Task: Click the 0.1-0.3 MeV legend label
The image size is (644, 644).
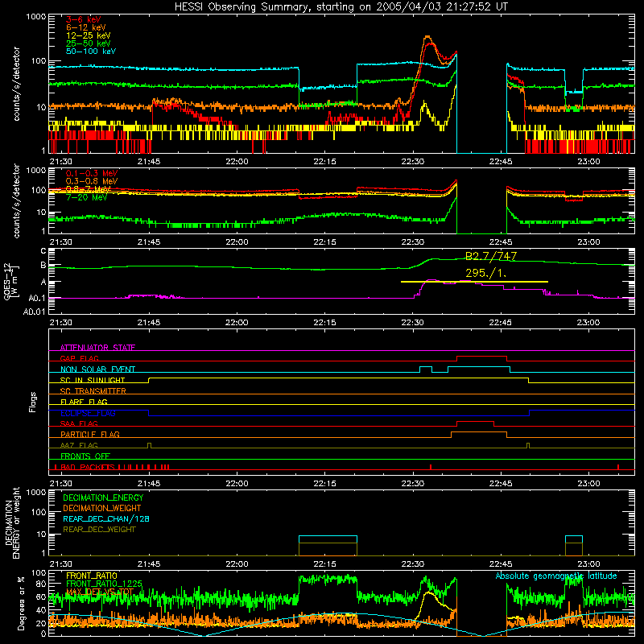Action: tap(92, 173)
